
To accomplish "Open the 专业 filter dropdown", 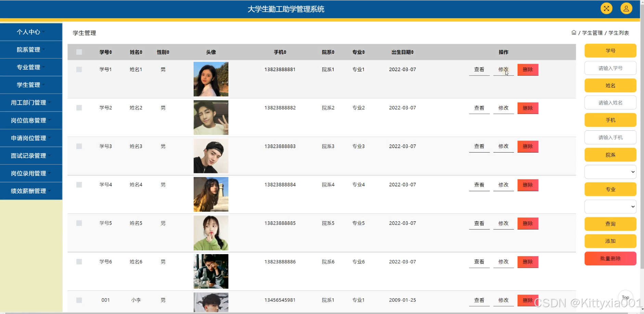I will pyautogui.click(x=610, y=206).
